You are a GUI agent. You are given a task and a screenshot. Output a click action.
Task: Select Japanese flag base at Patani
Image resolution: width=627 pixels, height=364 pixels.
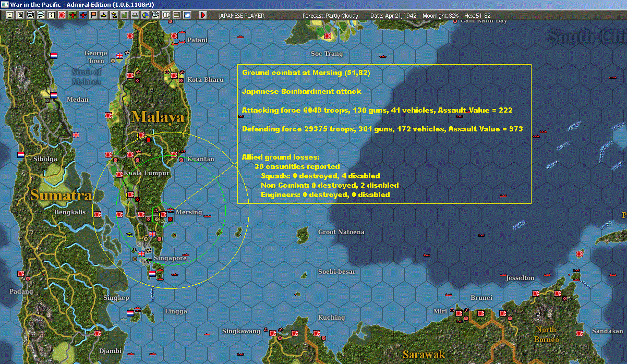[x=175, y=35]
